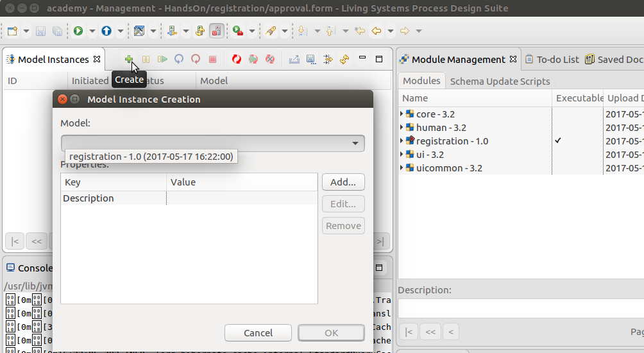The image size is (644, 353).
Task: Expand the ui - 3.2 module
Action: tap(402, 155)
